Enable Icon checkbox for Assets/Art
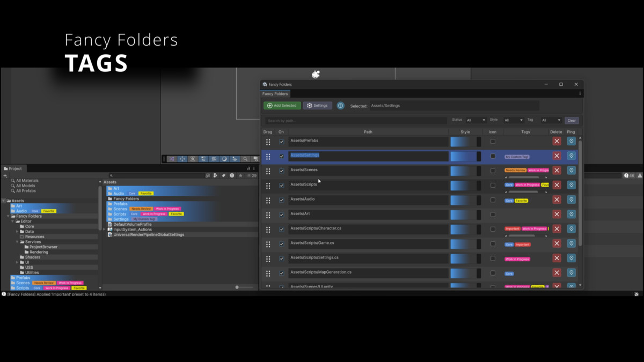 tap(493, 215)
